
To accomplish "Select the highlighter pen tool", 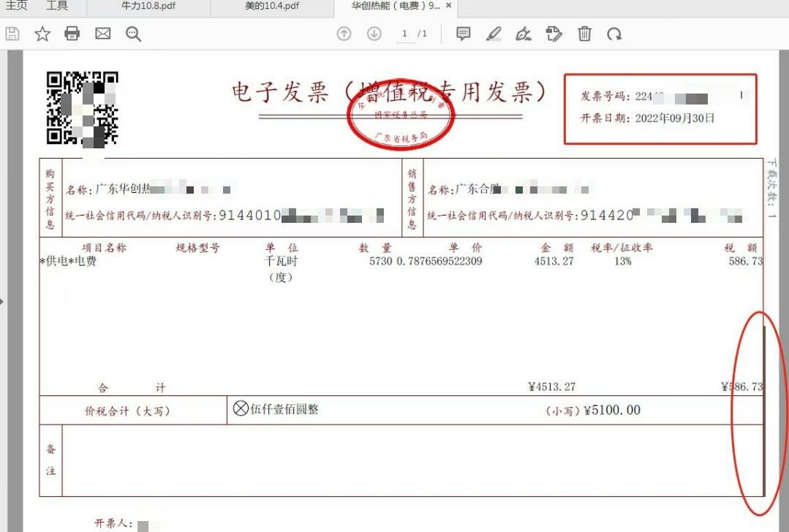I will coord(494,34).
